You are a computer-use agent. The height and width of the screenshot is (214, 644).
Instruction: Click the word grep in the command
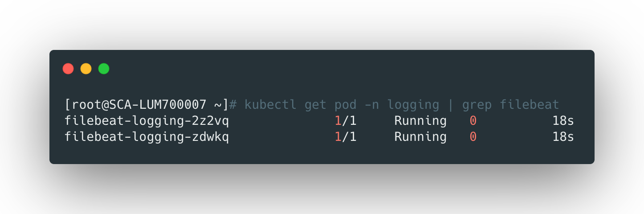click(x=477, y=105)
